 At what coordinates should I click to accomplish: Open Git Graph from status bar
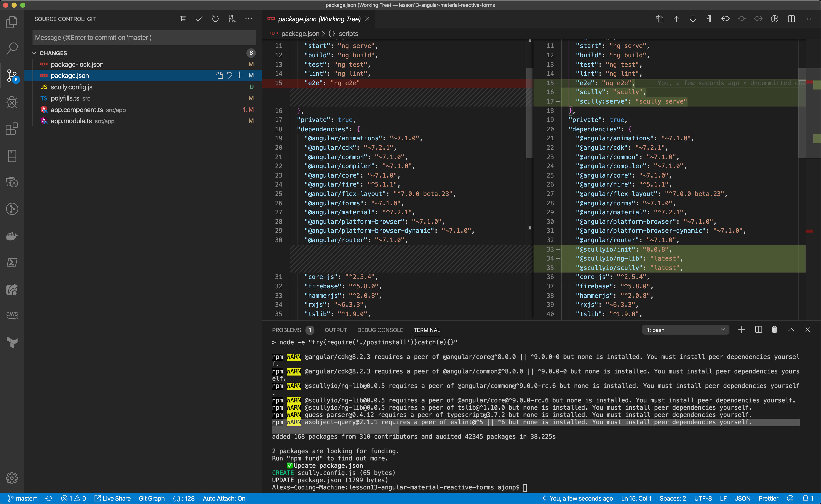point(152,498)
